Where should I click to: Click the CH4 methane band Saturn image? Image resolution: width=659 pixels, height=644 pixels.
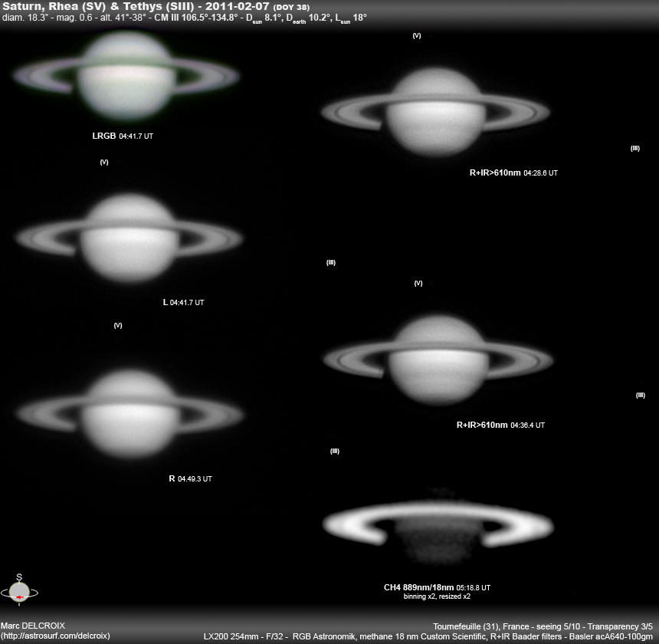(x=438, y=525)
